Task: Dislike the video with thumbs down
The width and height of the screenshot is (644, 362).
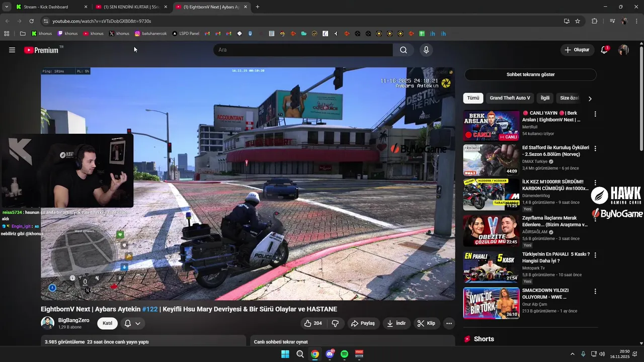Action: pos(335,323)
